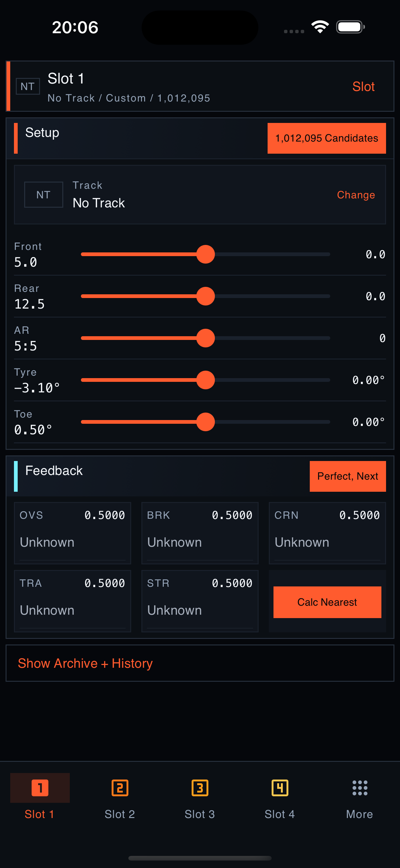This screenshot has height=868, width=400.
Task: Select the Slot 1 icon in bottom bar
Action: pyautogui.click(x=39, y=789)
